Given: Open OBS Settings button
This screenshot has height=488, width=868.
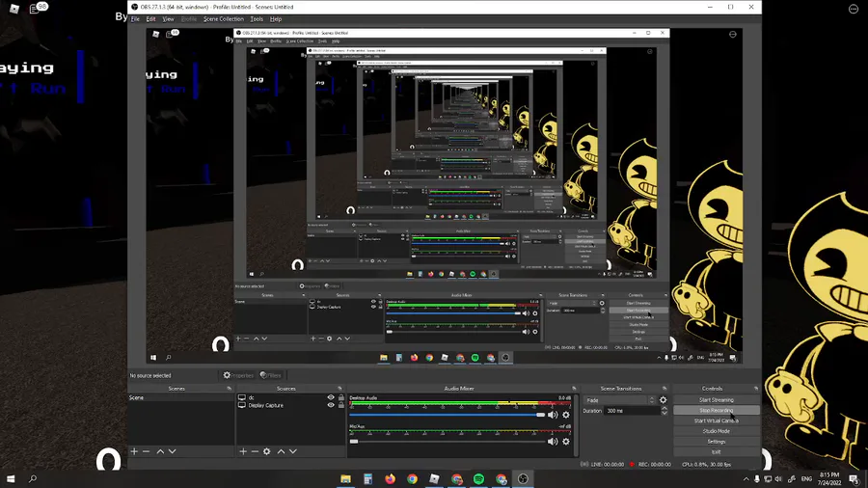Looking at the screenshot, I should point(717,442).
